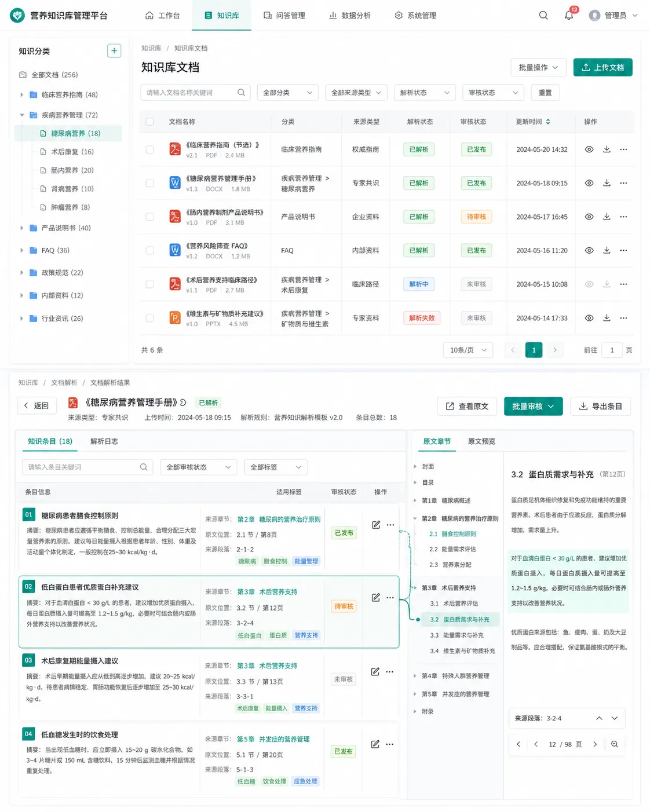Open the 第2章 糖尿病的营养治疗原则 source link
This screenshot has width=650, height=812.
pyautogui.click(x=279, y=520)
